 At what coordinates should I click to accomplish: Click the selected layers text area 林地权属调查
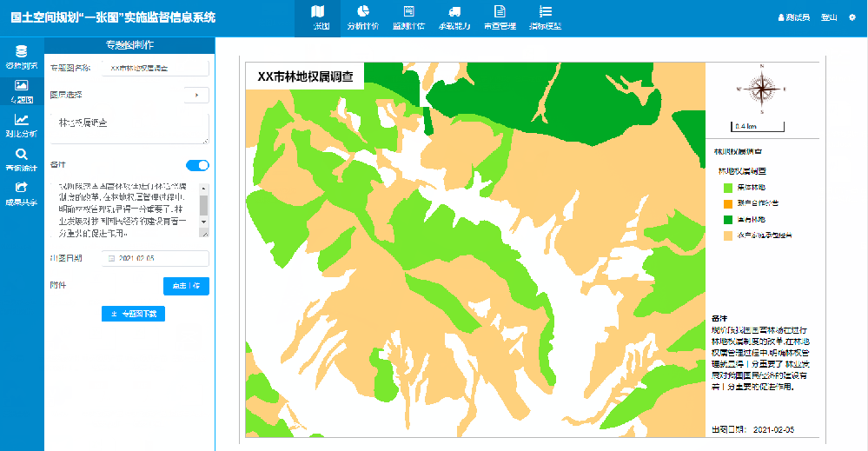[129, 129]
